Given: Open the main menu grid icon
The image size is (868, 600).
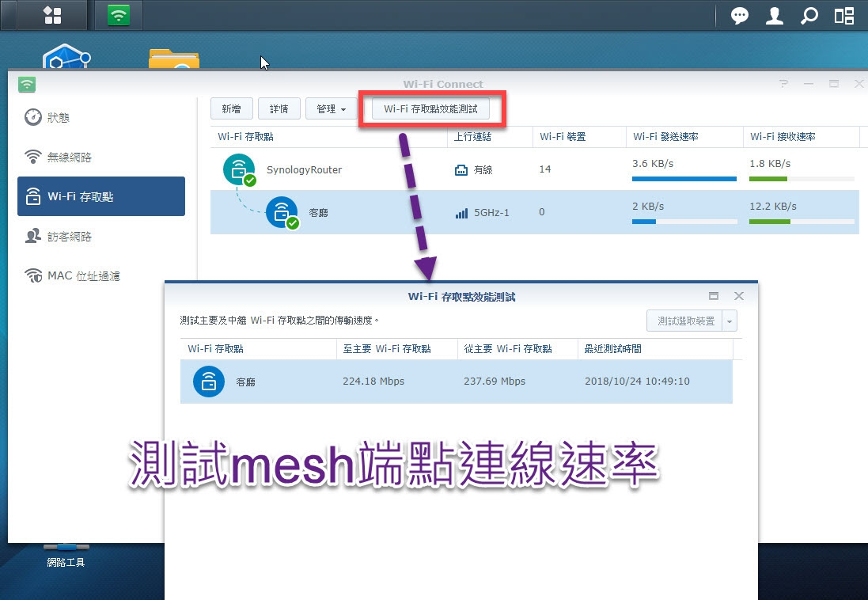Looking at the screenshot, I should (52, 15).
